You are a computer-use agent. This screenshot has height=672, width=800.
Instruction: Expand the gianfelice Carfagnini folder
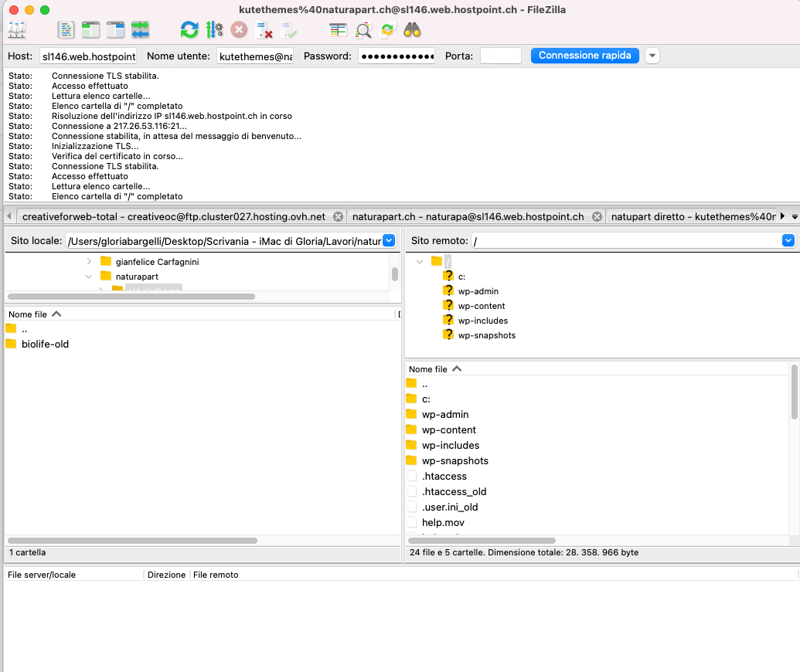click(90, 262)
